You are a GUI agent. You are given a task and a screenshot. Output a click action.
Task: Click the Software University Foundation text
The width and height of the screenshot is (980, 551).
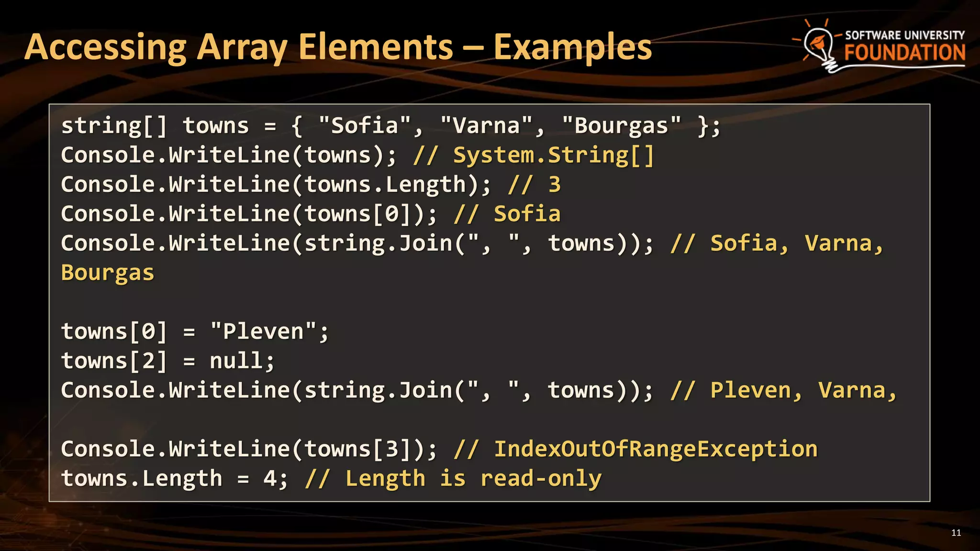pos(904,35)
